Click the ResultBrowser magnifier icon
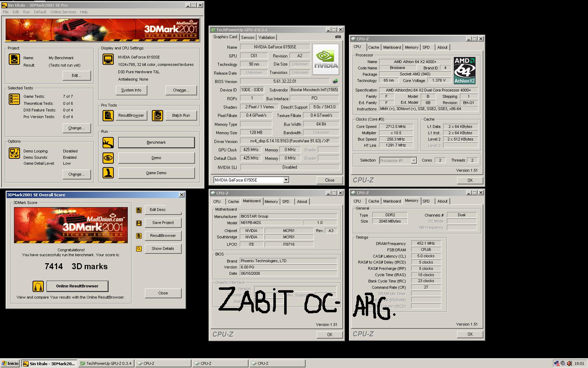The height and width of the screenshot is (368, 588). 108,115
